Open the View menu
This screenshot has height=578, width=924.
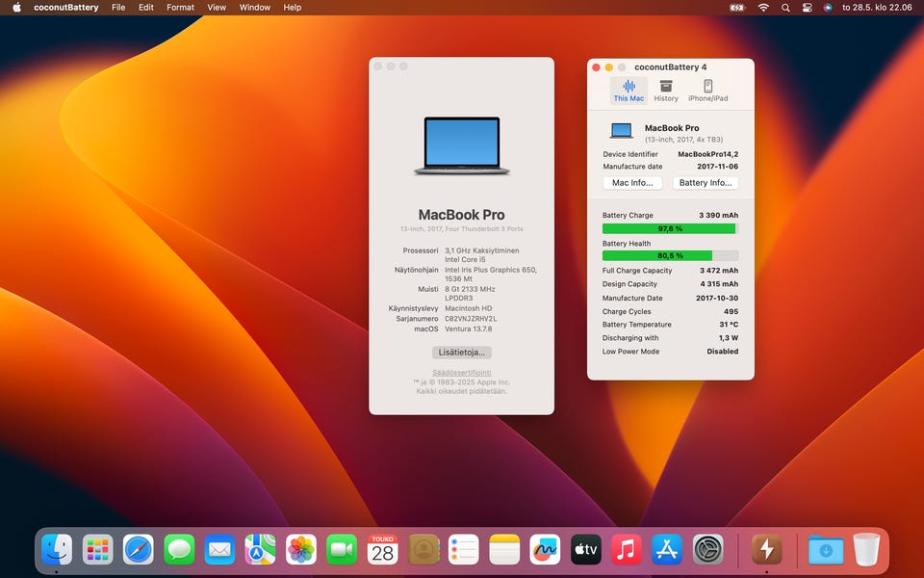[x=217, y=8]
